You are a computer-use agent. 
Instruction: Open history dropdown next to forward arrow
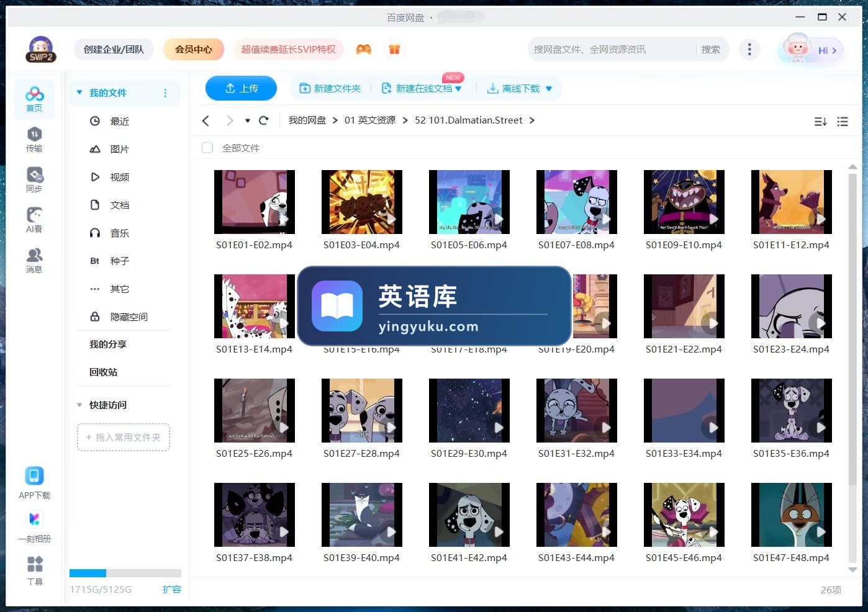pos(247,120)
